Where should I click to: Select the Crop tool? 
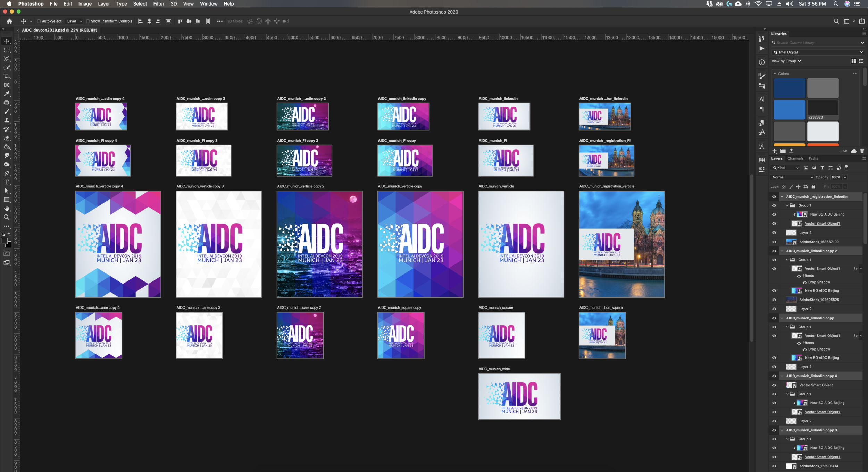[x=7, y=76]
